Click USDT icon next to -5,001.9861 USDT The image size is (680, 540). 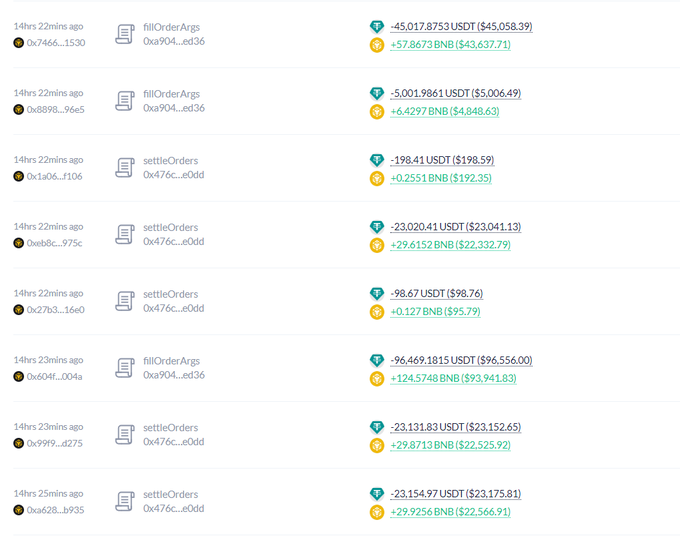[x=377, y=93]
